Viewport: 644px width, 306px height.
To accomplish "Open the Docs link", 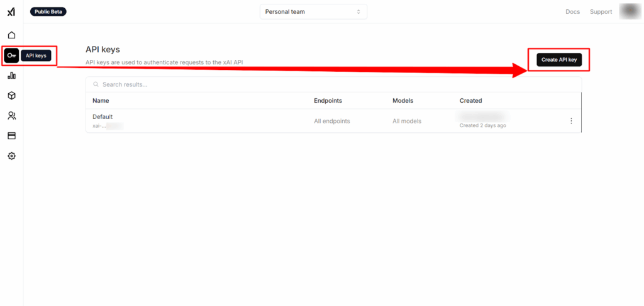I will pos(572,12).
